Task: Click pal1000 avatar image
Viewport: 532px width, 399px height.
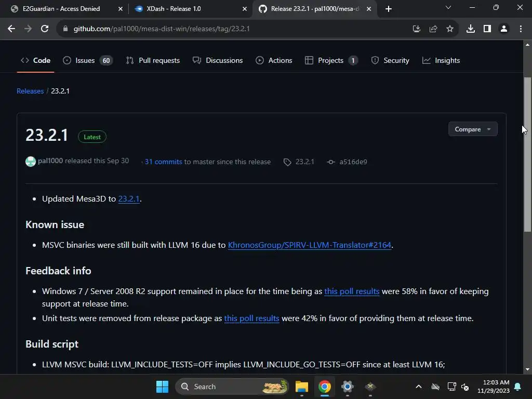Action: click(x=31, y=162)
